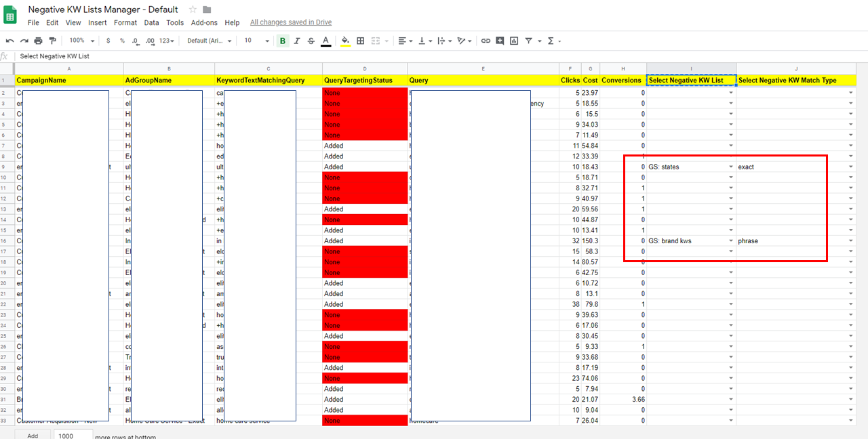Format selection as percent
The width and height of the screenshot is (868, 439).
point(122,41)
